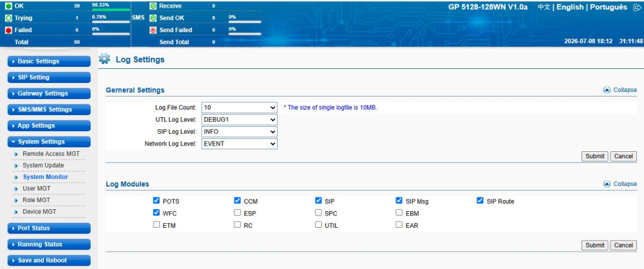644x269 pixels.
Task: Click the arrow bullet next to Device MGT
Action: coord(17,212)
